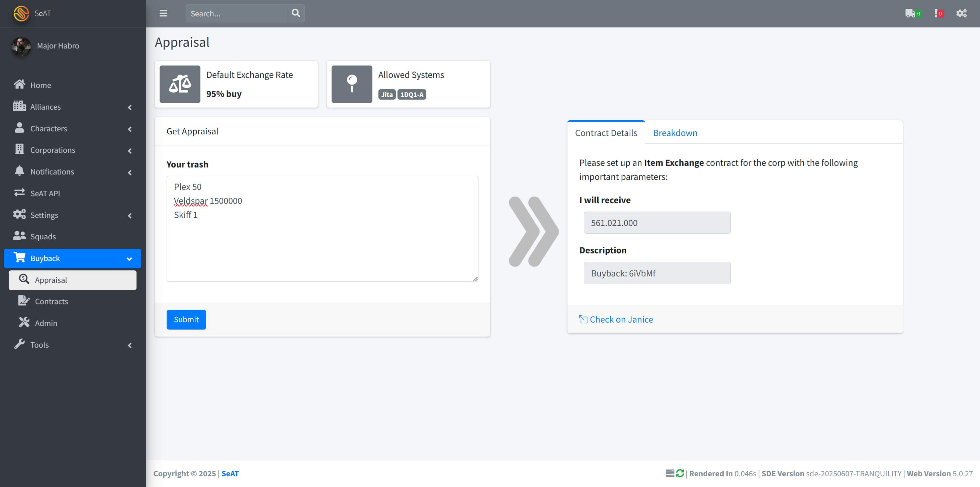
Task: Open the Buyback Admin tools icon
Action: (24, 323)
